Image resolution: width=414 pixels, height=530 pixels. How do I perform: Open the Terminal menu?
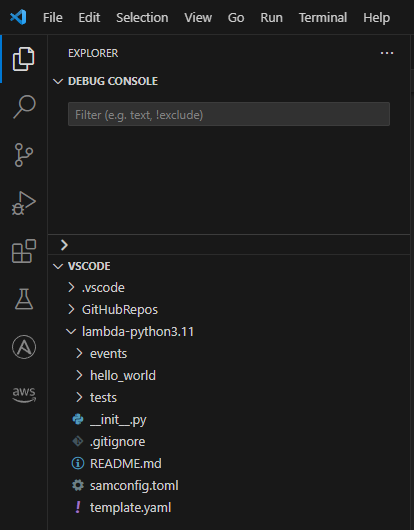click(323, 18)
